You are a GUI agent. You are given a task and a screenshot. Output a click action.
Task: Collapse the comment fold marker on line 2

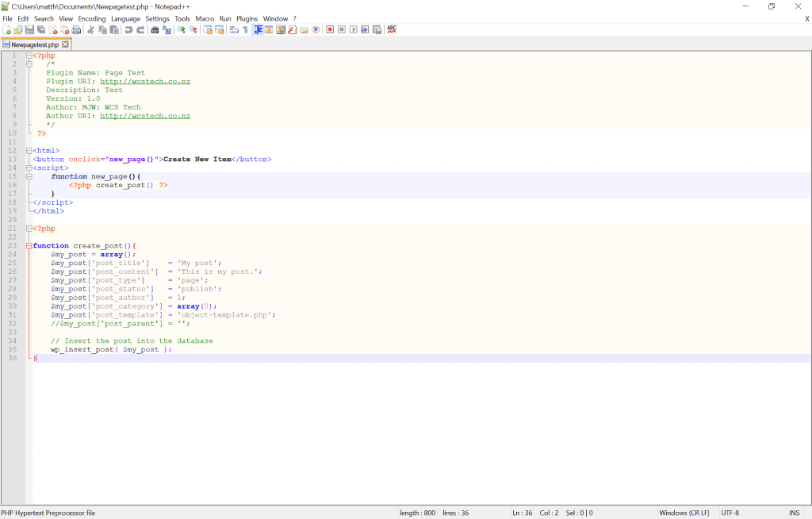[x=29, y=64]
